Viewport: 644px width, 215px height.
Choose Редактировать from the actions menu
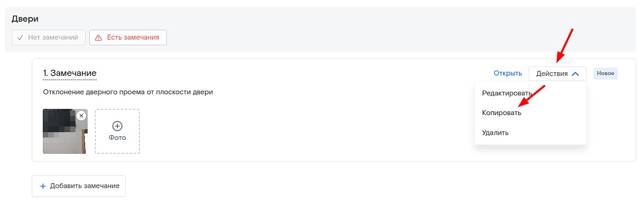click(x=507, y=93)
